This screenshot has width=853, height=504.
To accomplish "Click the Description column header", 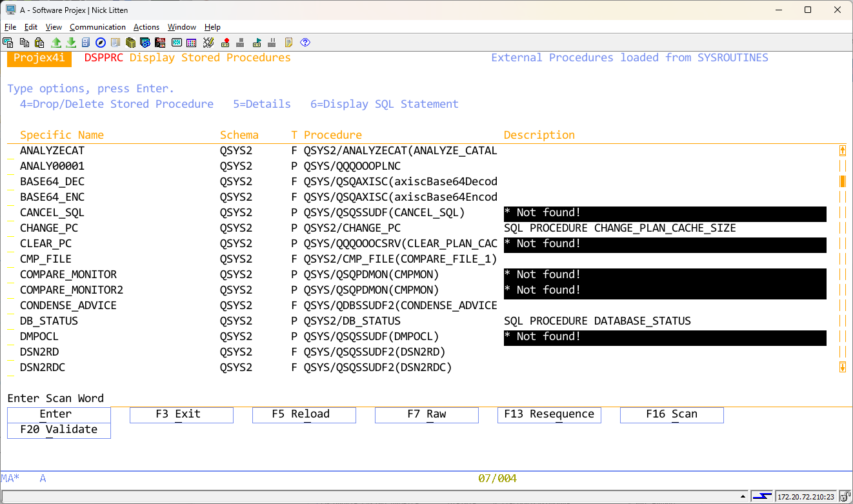I will tap(539, 135).
